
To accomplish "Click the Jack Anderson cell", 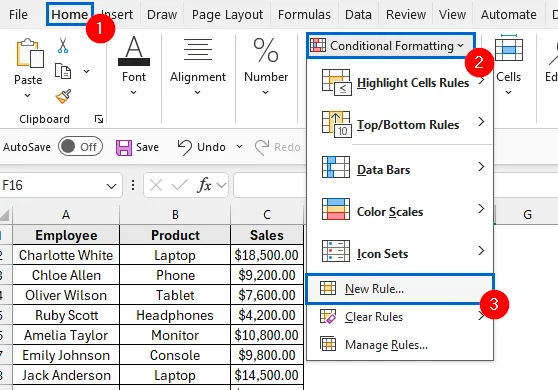I will pos(66,375).
